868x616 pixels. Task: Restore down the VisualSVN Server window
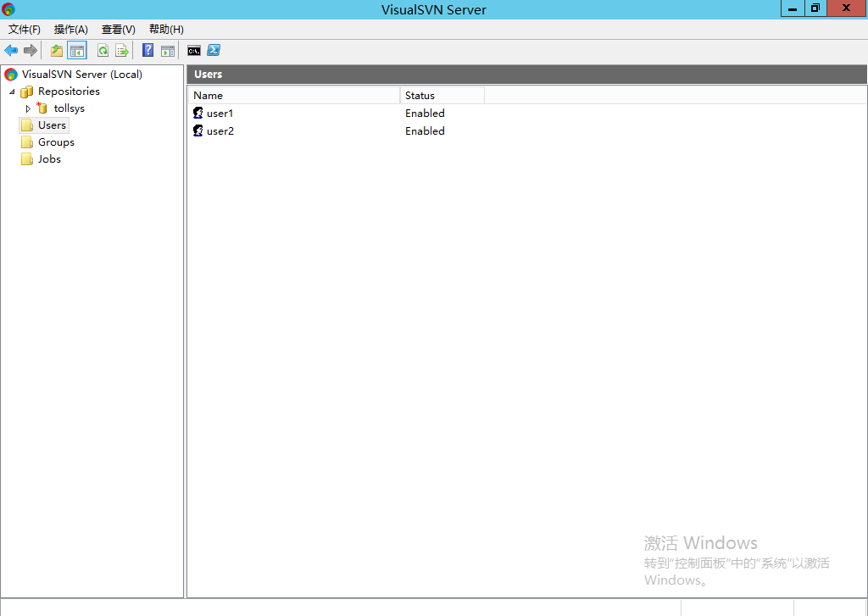[x=815, y=8]
